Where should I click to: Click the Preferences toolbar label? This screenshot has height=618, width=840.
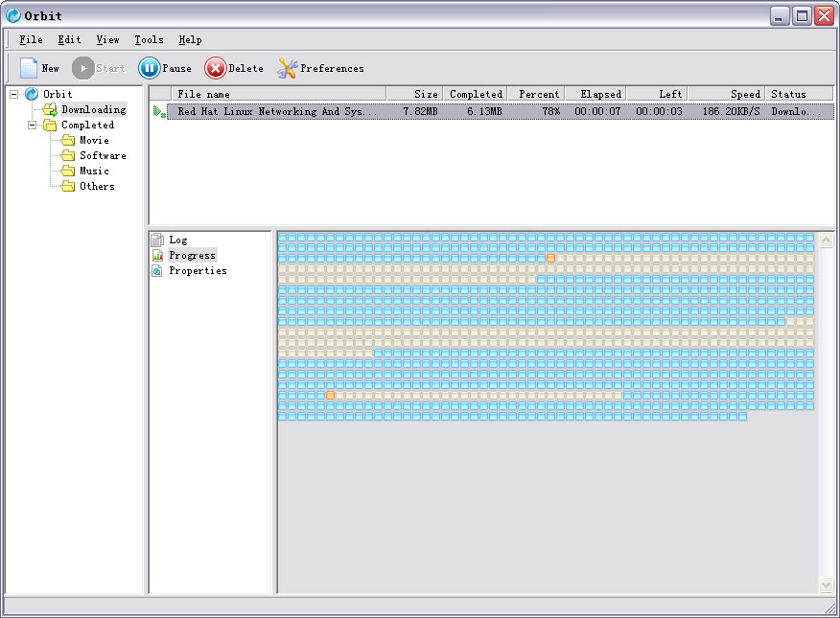[x=332, y=68]
